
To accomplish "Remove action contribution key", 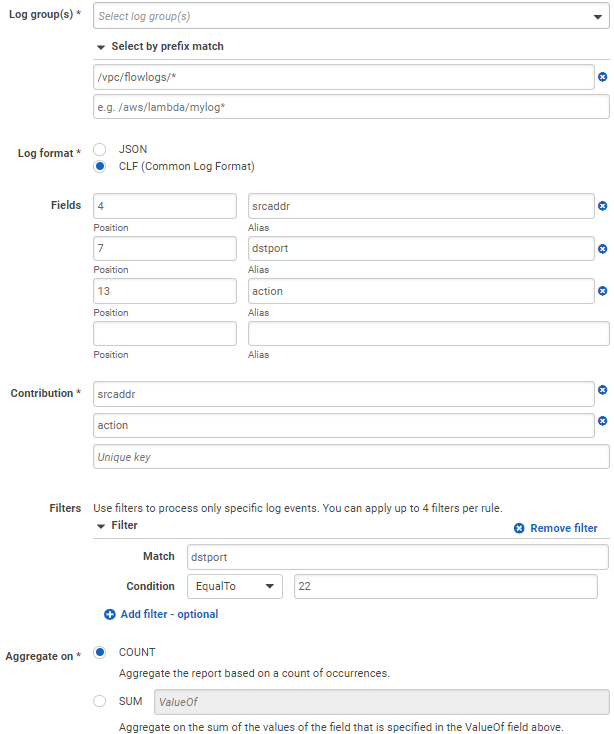I will 602,421.
